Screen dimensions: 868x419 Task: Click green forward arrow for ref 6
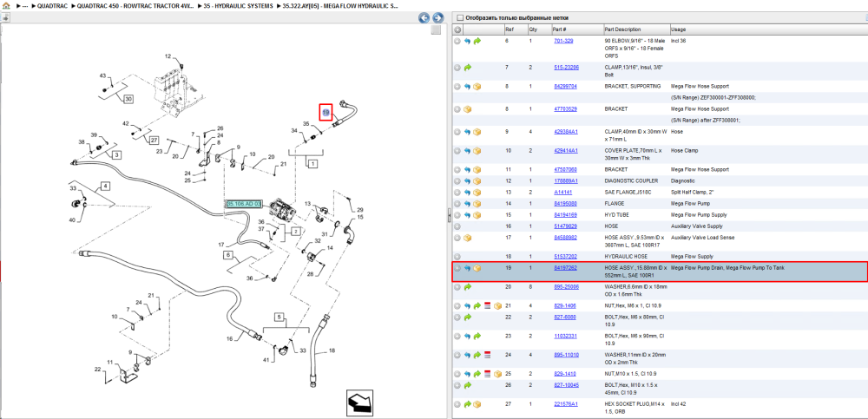tap(477, 41)
